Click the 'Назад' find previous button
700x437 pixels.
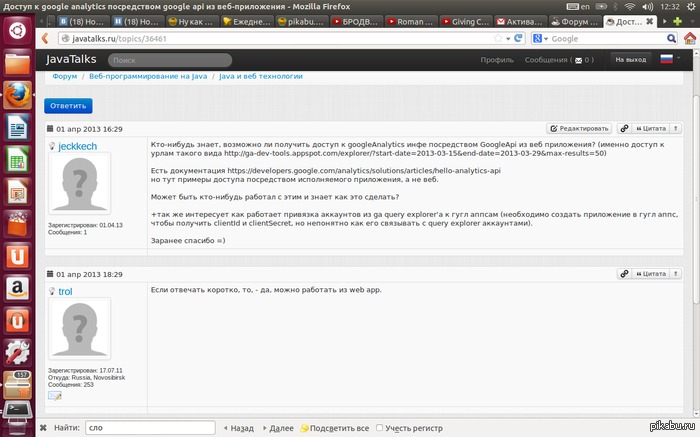point(238,428)
